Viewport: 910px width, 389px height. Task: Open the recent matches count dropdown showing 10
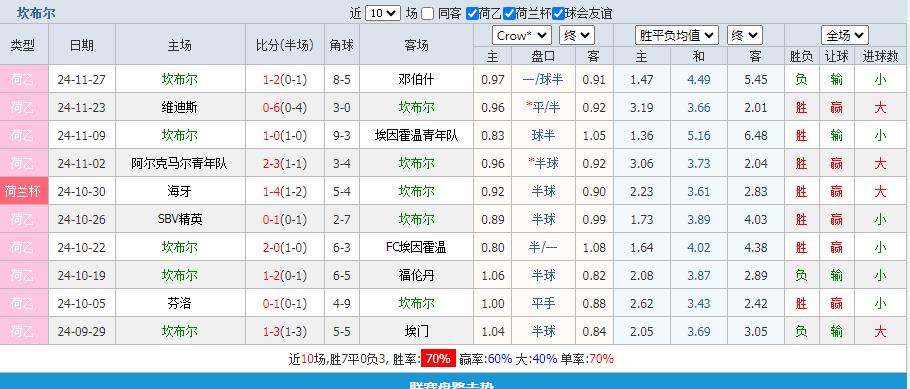[383, 13]
